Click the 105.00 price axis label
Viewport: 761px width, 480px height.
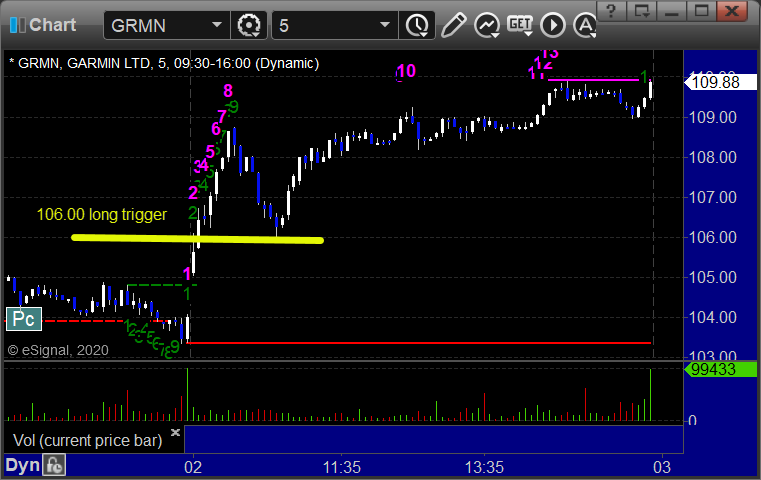tap(713, 278)
